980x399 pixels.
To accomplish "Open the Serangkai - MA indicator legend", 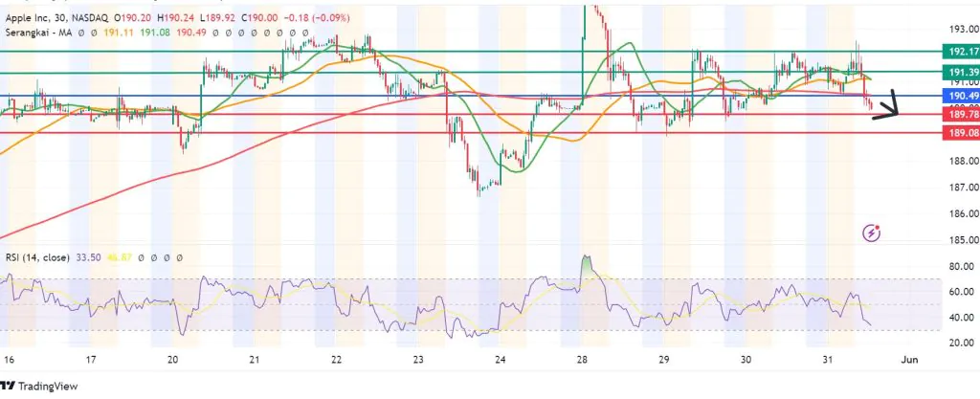I will [39, 32].
